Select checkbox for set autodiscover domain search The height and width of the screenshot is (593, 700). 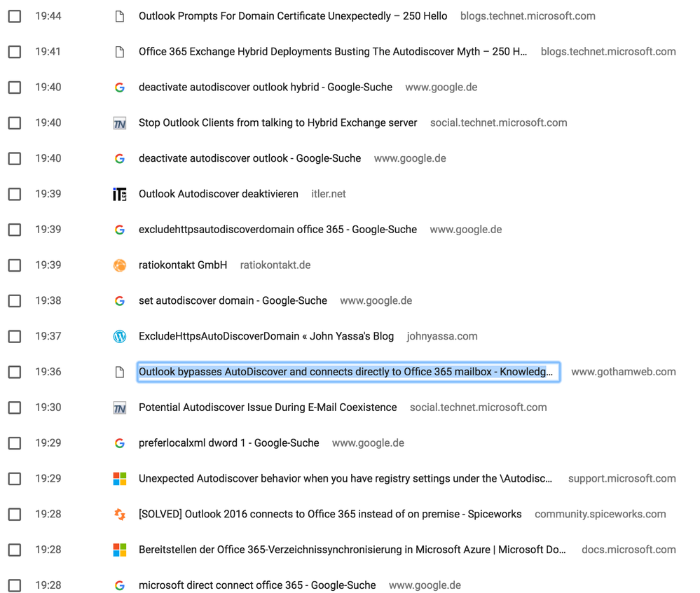point(15,301)
